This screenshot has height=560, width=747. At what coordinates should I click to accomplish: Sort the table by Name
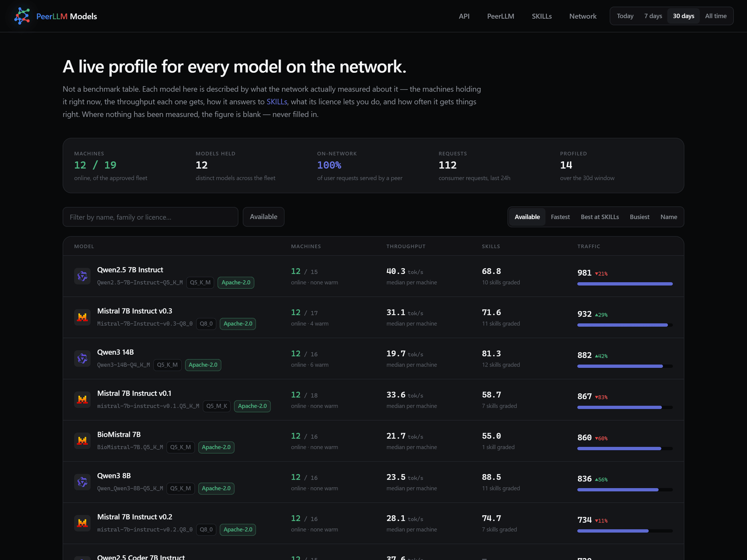(669, 217)
